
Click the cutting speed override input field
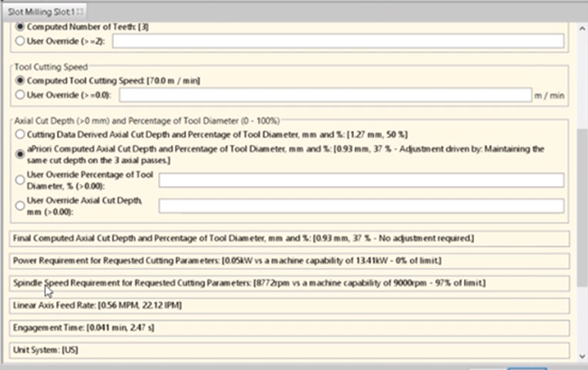click(325, 95)
